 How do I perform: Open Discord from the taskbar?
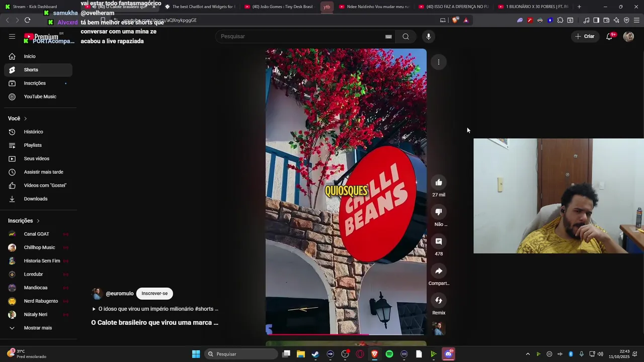coord(448,354)
